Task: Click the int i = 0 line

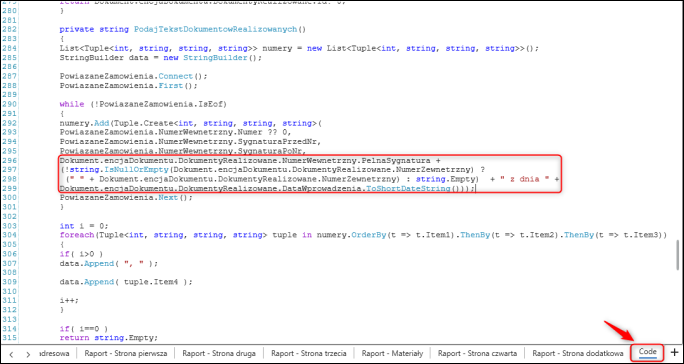Action: [x=84, y=226]
